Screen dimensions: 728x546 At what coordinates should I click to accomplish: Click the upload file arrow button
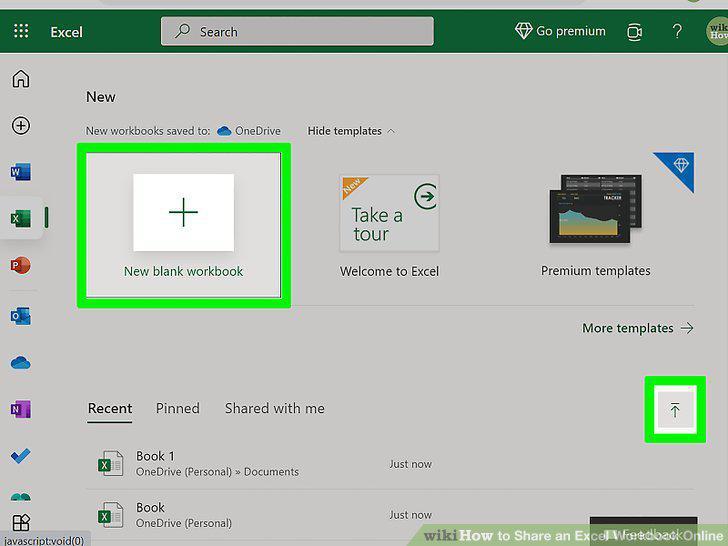pos(675,410)
